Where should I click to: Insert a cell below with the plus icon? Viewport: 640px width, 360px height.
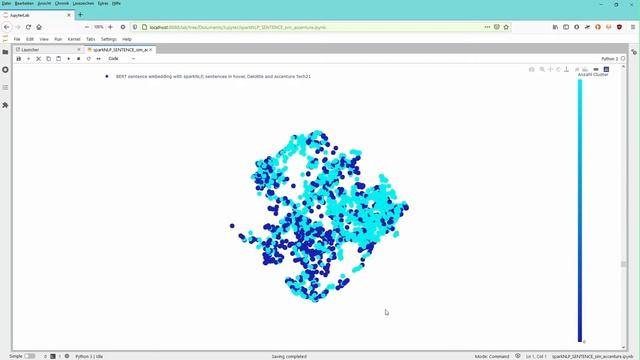click(x=29, y=59)
